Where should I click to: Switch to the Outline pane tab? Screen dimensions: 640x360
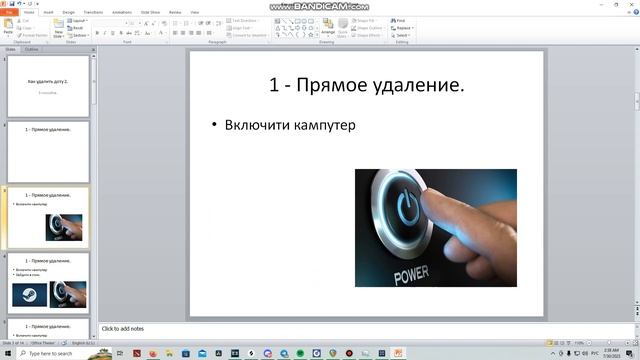coord(31,49)
